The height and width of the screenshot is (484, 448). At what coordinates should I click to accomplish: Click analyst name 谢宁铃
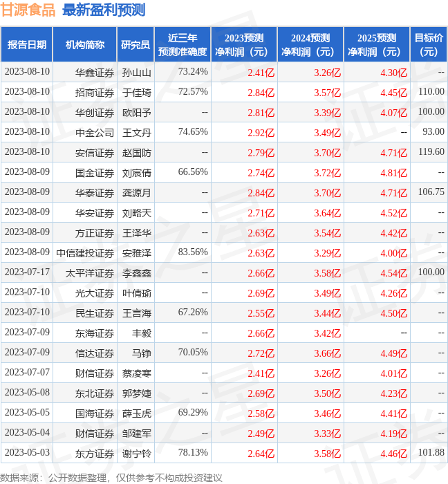pos(136,454)
